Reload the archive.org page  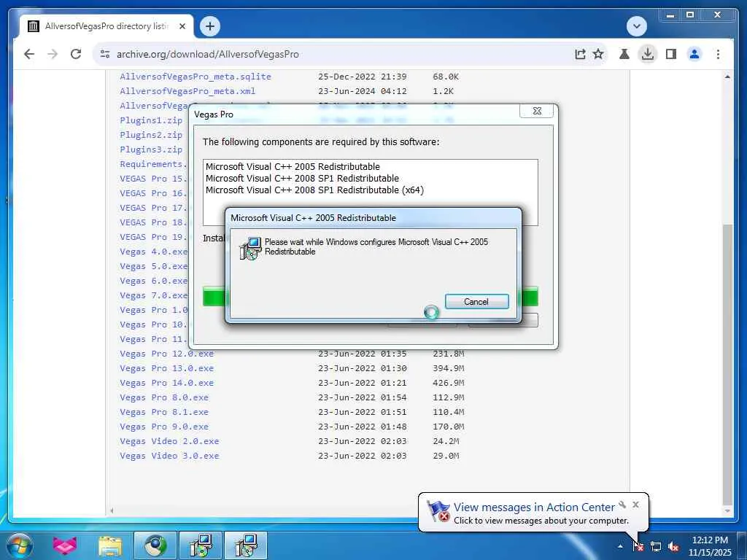tap(76, 54)
